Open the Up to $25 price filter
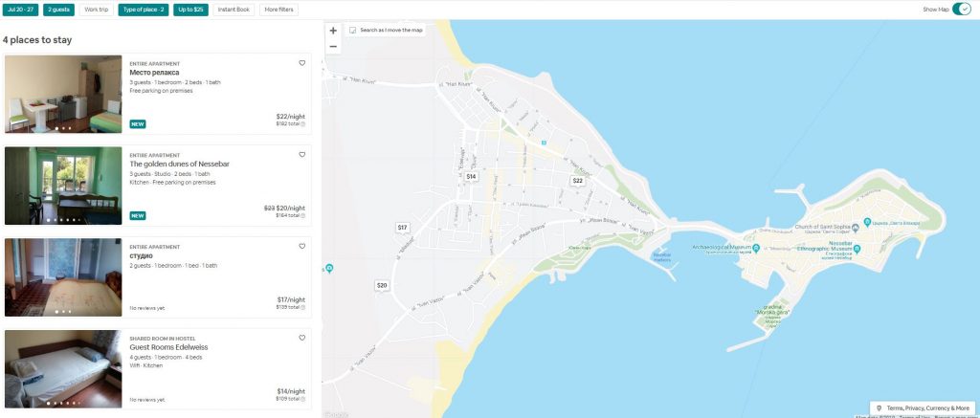 (x=191, y=10)
